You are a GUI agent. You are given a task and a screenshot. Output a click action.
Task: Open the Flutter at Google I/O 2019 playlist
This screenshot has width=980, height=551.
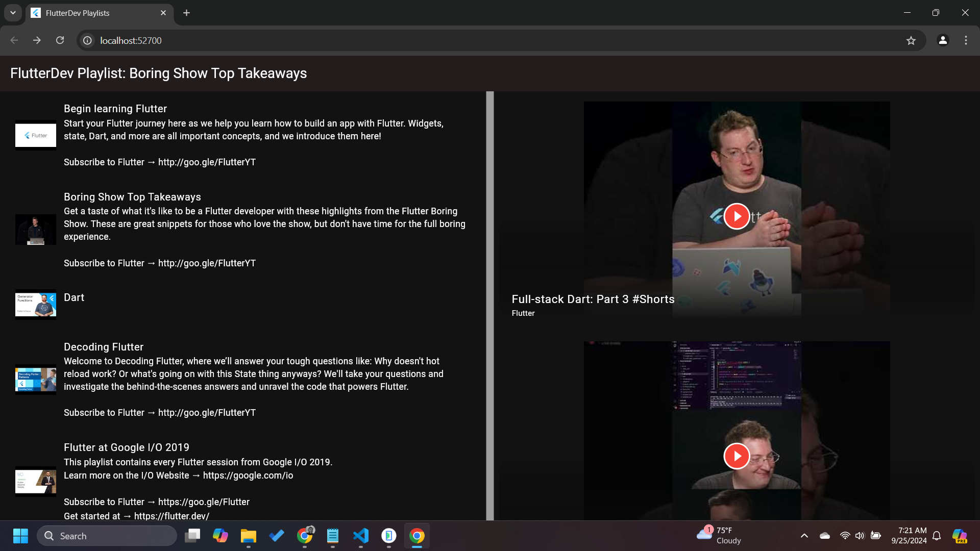point(126,447)
